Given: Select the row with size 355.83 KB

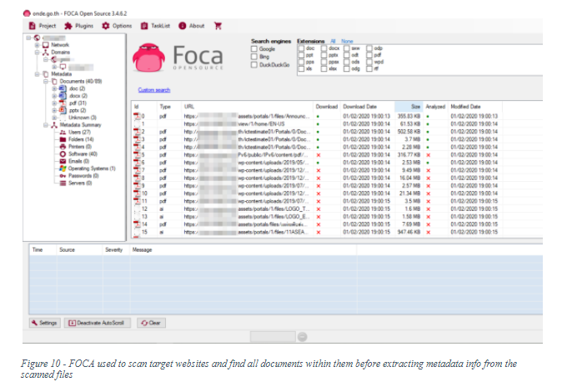Looking at the screenshot, I should pyautogui.click(x=318, y=117).
